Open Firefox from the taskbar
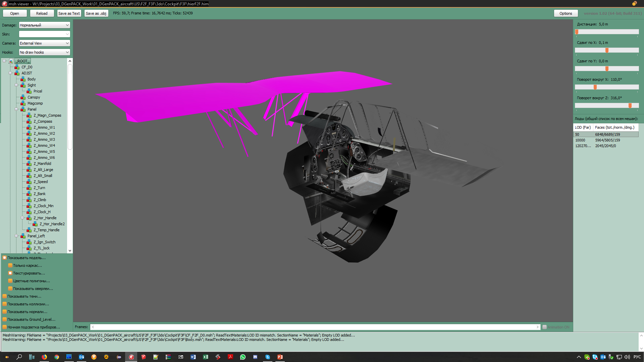 44,357
